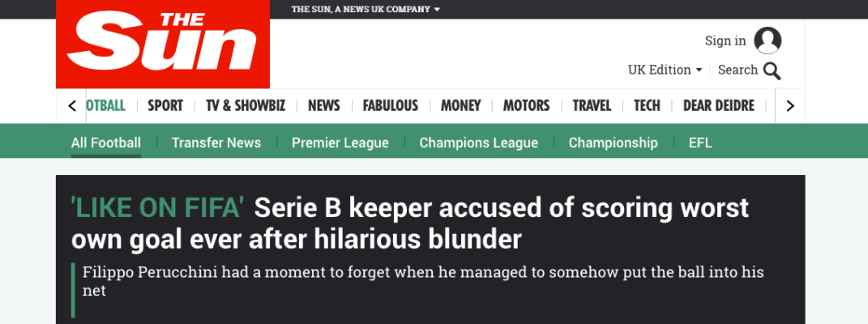Image resolution: width=868 pixels, height=324 pixels.
Task: Select the Premier League tab
Action: [340, 143]
